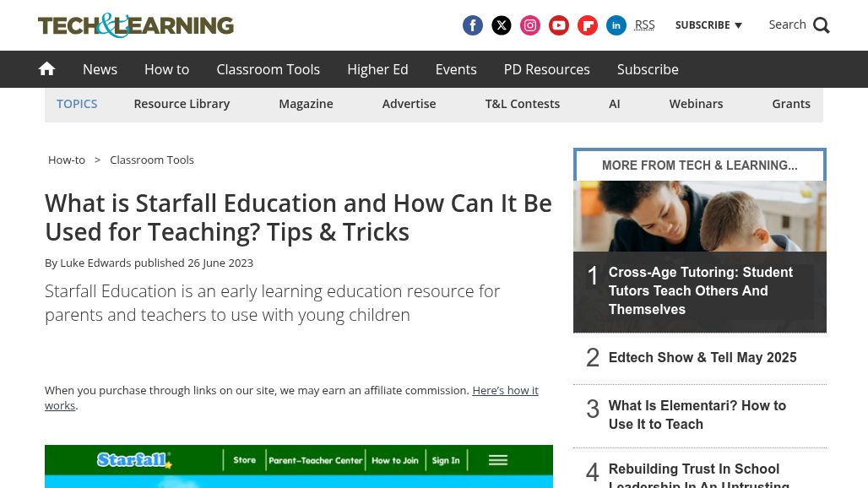
Task: Expand the SUBSCRIBE dropdown in header
Action: [708, 24]
